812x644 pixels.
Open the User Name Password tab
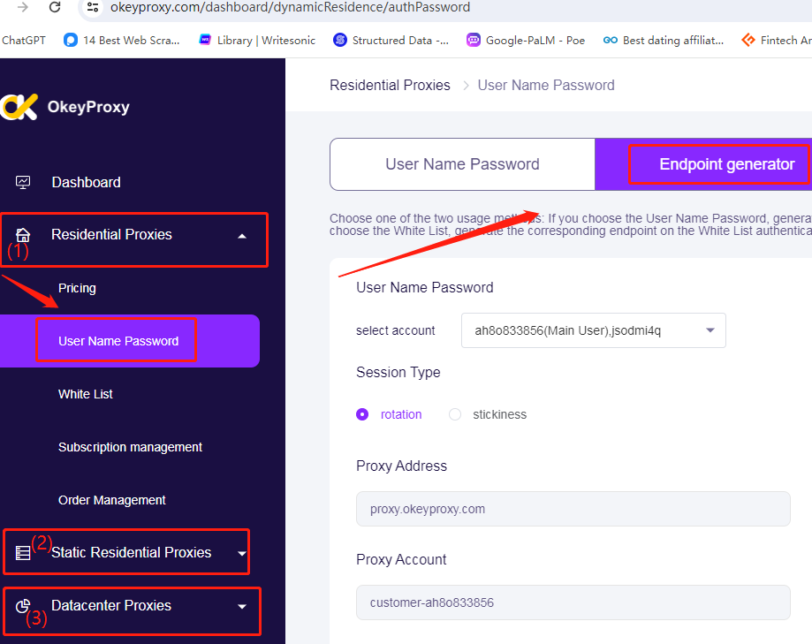462,164
